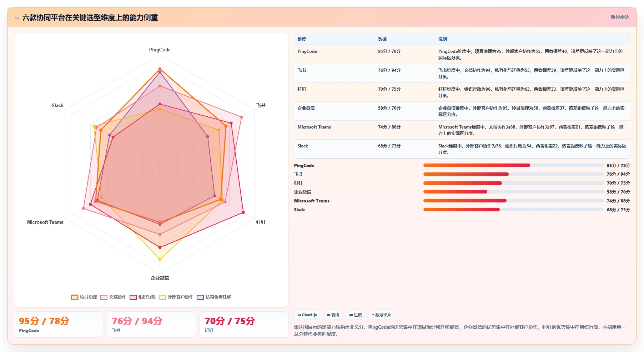Click the 组织行政 point on 钉钉 axis
Image resolution: width=644 pixels, height=352 pixels.
243,212
